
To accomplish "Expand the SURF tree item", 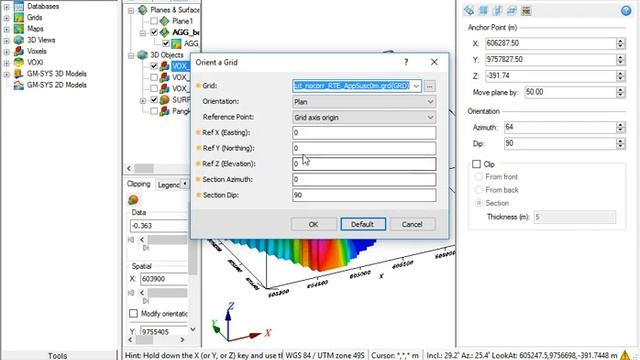I will (143, 100).
